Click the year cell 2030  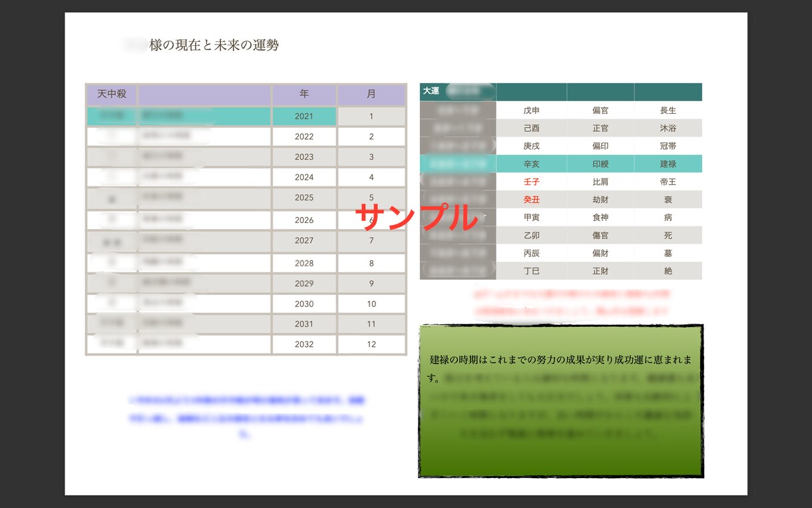304,304
